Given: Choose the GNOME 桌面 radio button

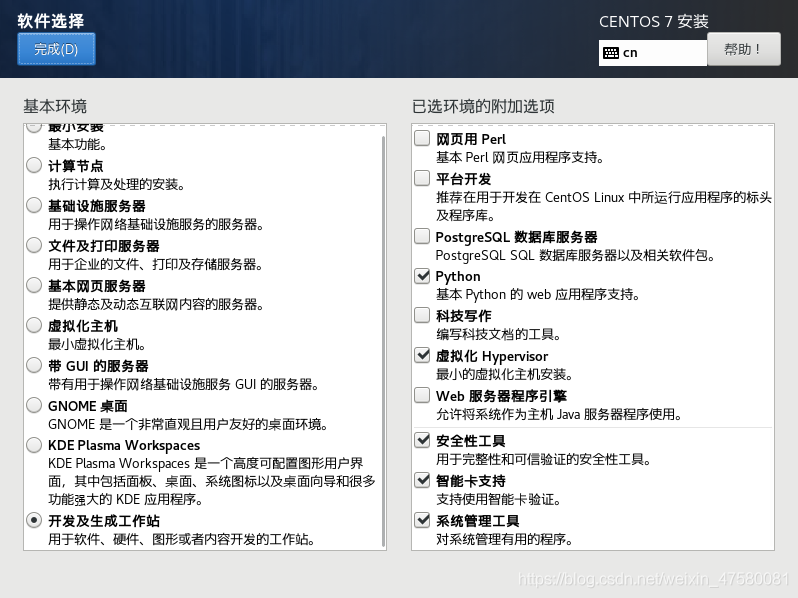Looking at the screenshot, I should pos(34,405).
